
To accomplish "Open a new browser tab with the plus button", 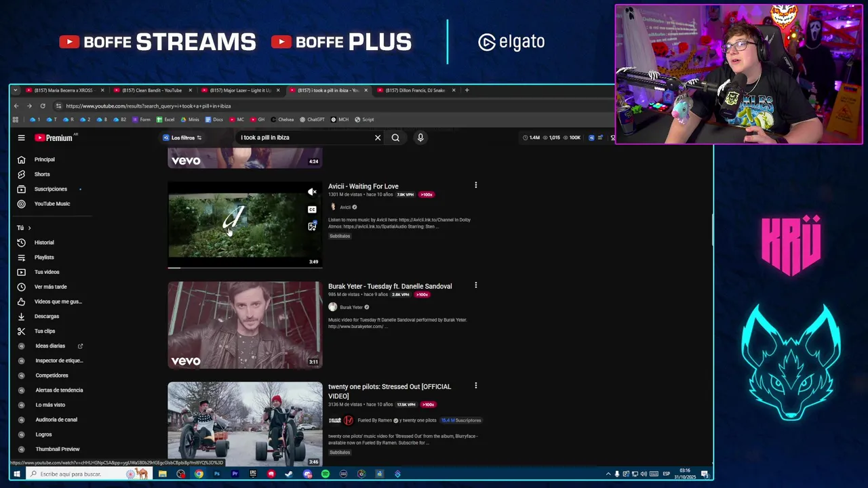I will (467, 90).
